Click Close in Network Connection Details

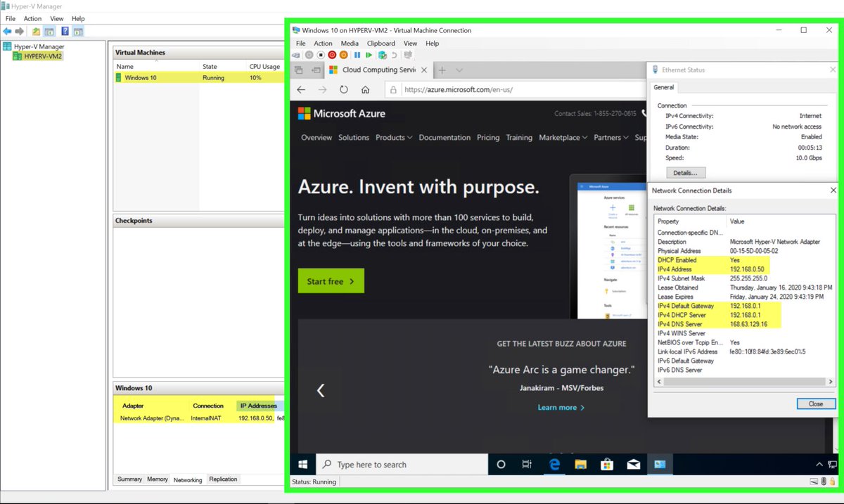pos(816,404)
